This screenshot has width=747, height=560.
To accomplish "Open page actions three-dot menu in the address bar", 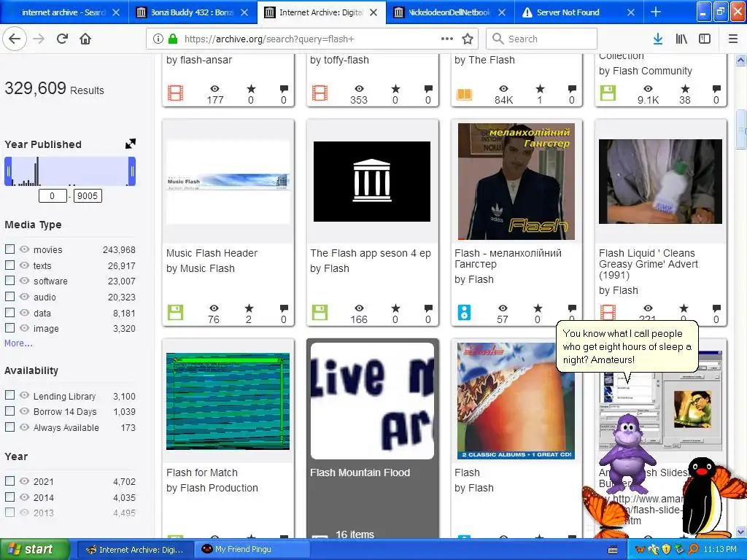I will pyautogui.click(x=447, y=39).
